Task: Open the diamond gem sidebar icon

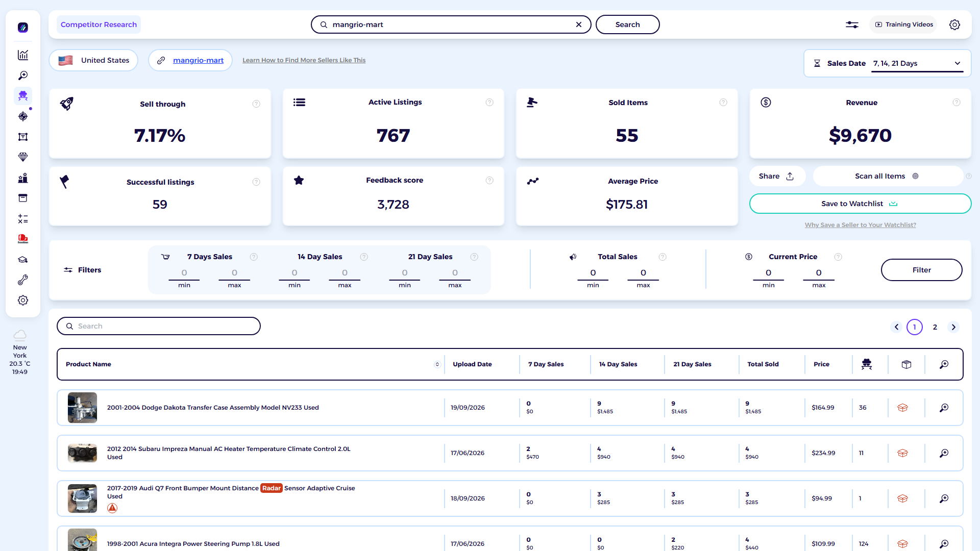Action: [23, 157]
